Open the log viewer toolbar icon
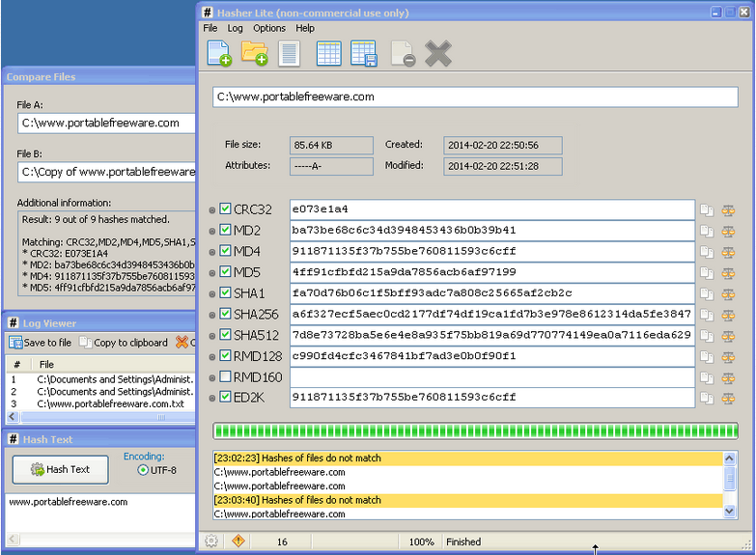Viewport: 756px width, 555px height. 290,53
